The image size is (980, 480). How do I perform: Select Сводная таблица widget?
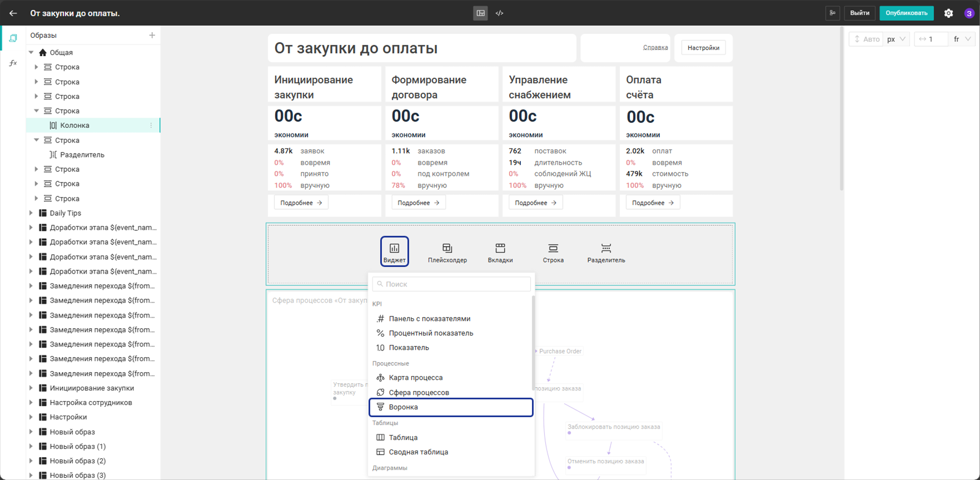pyautogui.click(x=451, y=452)
